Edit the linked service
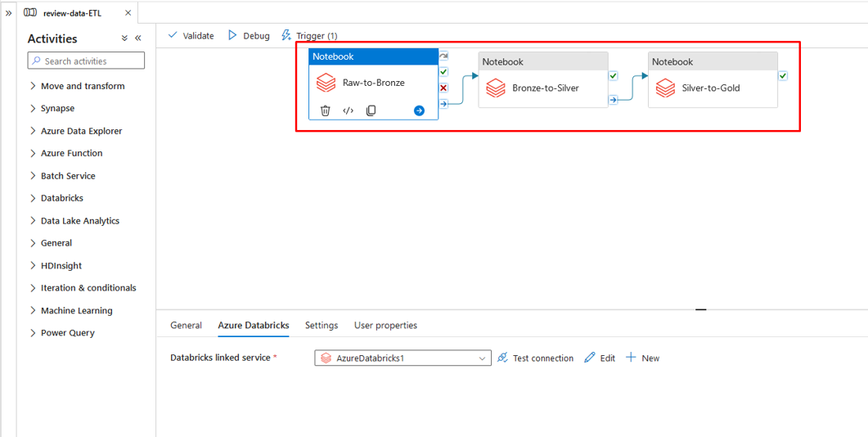 click(x=600, y=358)
